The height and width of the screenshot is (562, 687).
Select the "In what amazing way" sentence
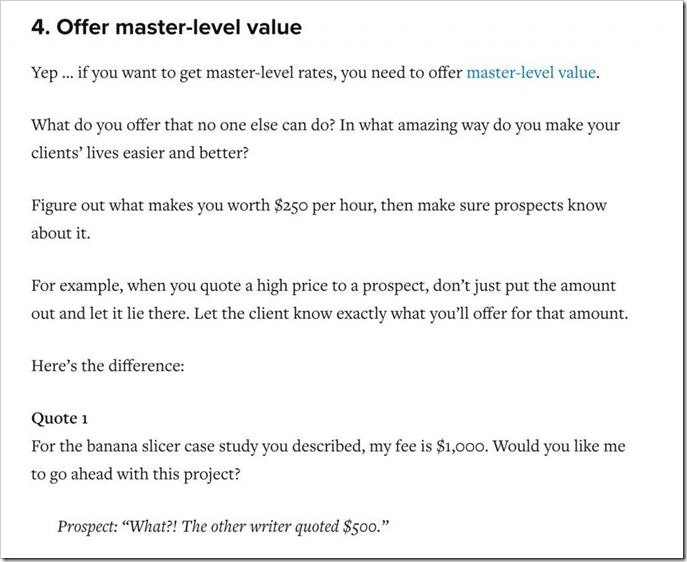[480, 127]
